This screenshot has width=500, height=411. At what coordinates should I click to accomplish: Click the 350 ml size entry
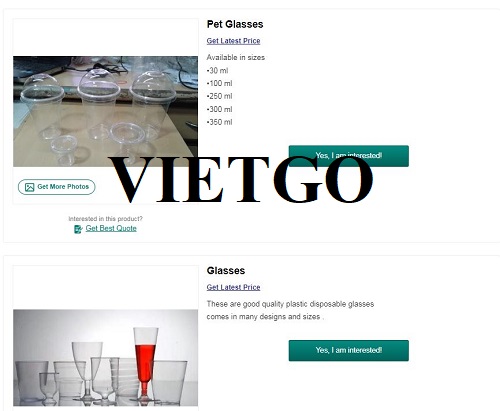pyautogui.click(x=219, y=122)
